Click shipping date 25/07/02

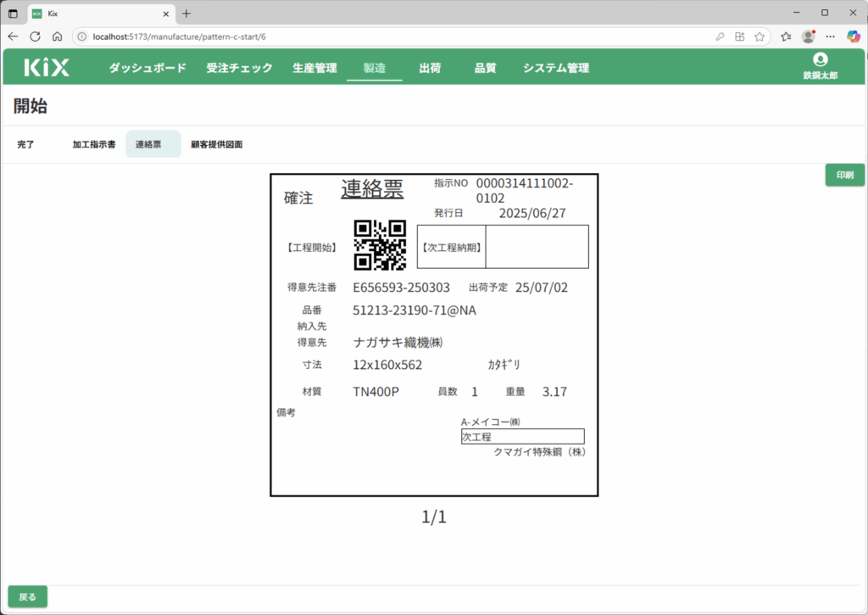[x=542, y=288]
